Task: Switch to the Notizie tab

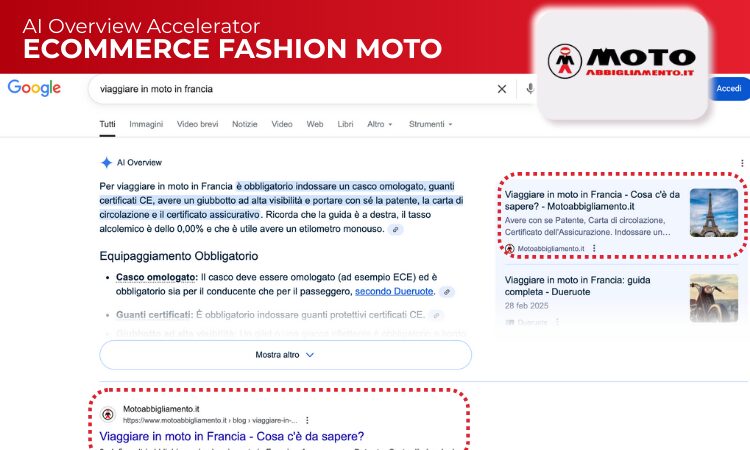Action: coord(244,124)
